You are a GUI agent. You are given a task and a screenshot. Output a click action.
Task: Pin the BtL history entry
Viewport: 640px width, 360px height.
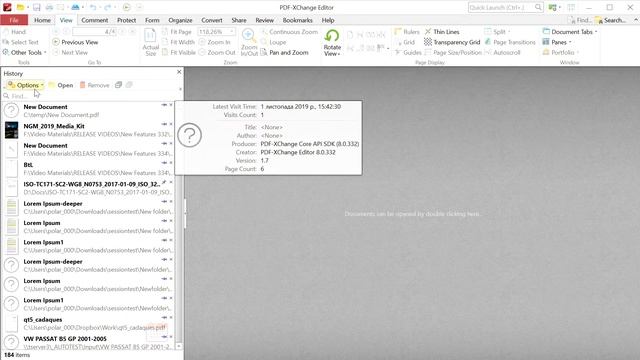[x=164, y=163]
